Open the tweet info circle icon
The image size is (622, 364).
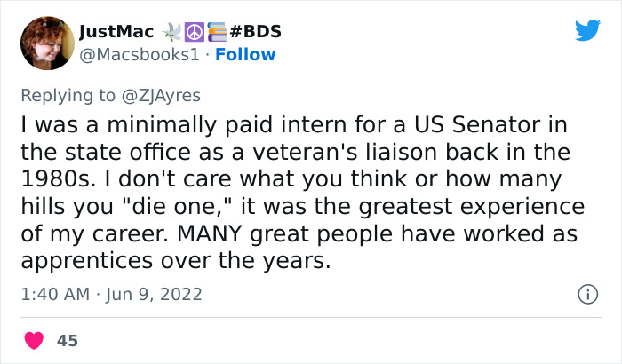tap(586, 294)
